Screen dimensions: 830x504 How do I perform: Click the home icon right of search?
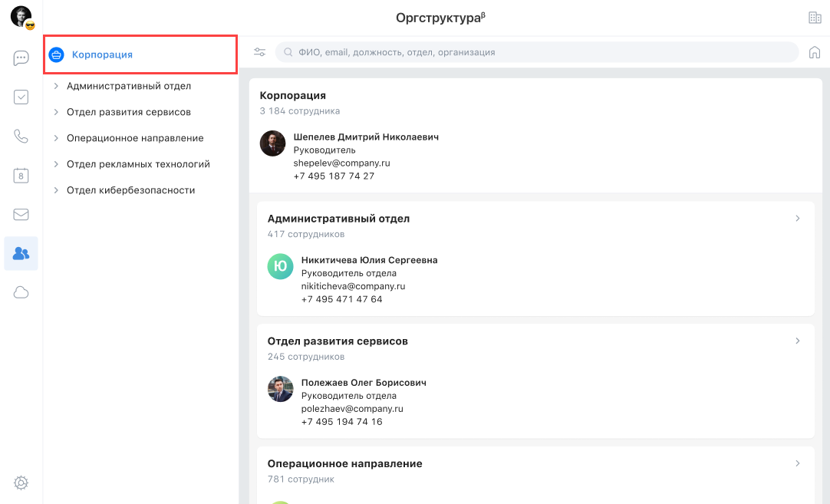pos(815,52)
